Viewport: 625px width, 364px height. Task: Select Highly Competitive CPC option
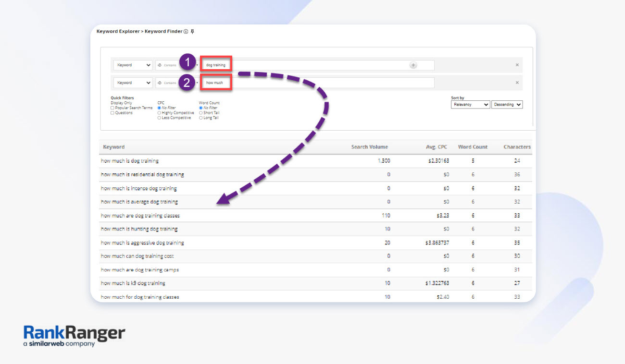pyautogui.click(x=160, y=113)
